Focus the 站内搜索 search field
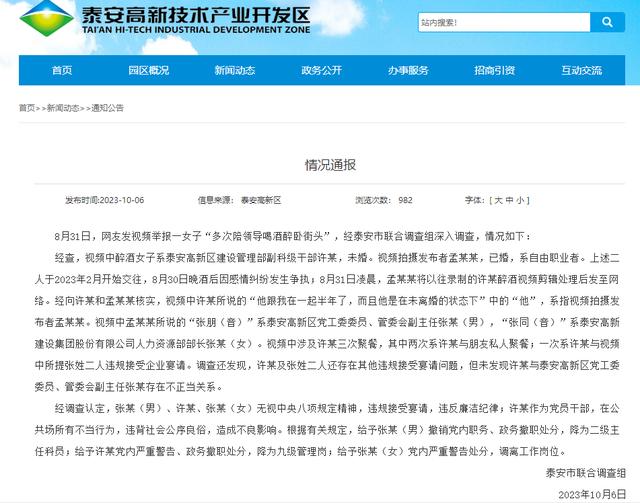The image size is (640, 503). pos(504,22)
